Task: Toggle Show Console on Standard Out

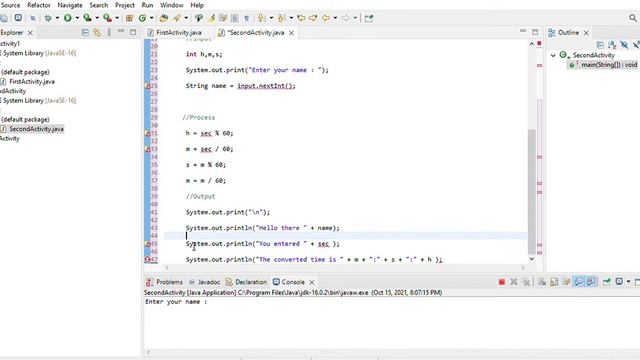Action: [x=579, y=282]
